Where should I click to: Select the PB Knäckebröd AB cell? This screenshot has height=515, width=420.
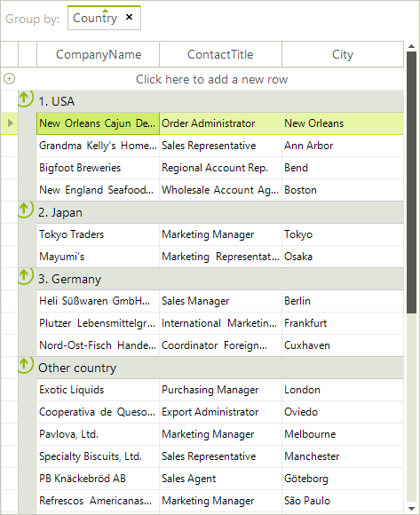click(98, 479)
